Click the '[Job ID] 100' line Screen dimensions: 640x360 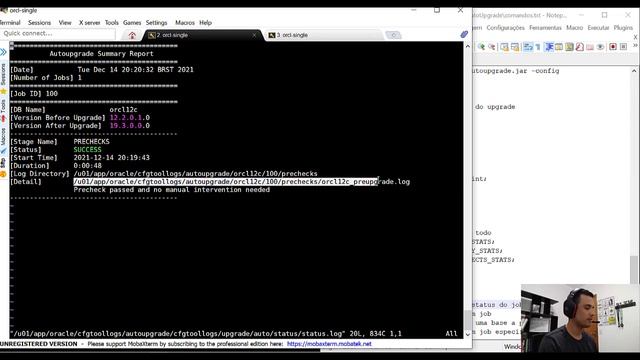(34, 94)
